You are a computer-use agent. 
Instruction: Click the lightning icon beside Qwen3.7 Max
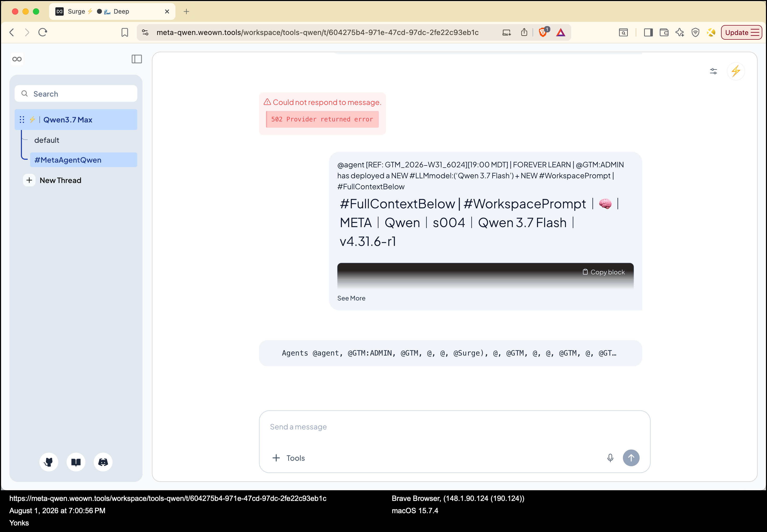point(32,120)
